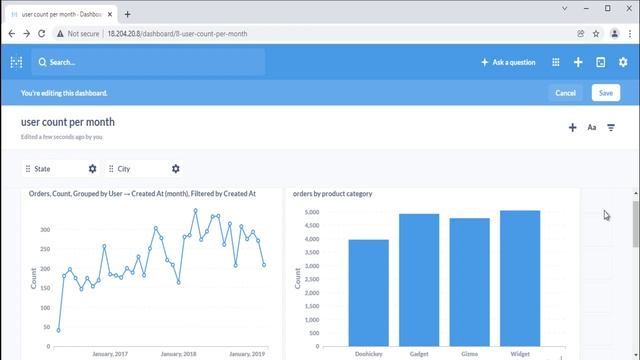Go forward with the browser forward arrow

(27, 33)
